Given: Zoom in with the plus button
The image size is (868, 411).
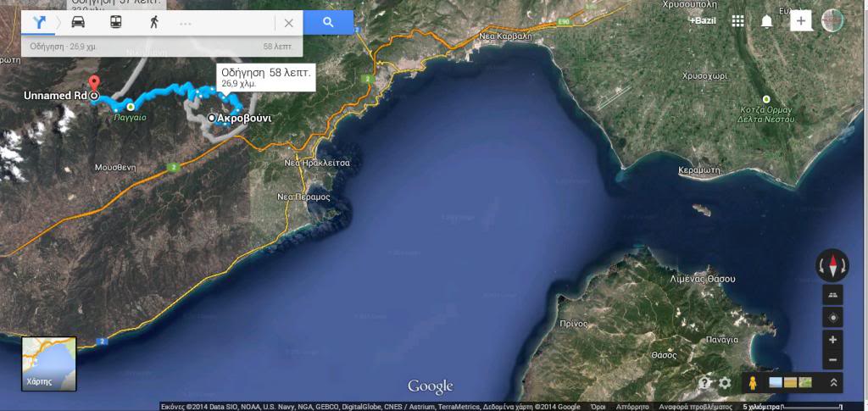Looking at the screenshot, I should click(832, 340).
